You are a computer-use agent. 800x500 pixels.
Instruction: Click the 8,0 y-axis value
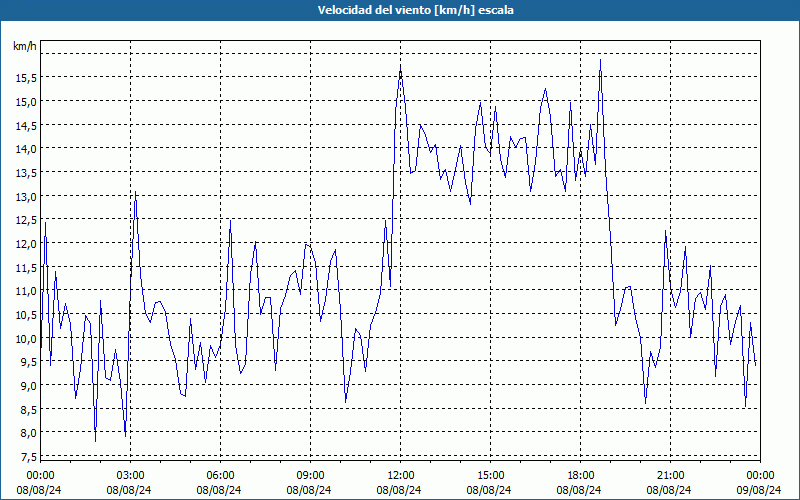click(x=28, y=433)
